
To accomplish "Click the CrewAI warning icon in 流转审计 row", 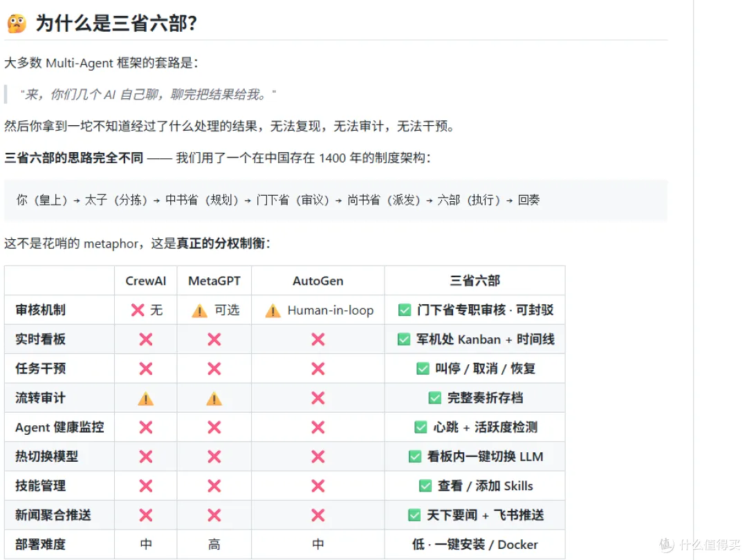I will (x=146, y=399).
